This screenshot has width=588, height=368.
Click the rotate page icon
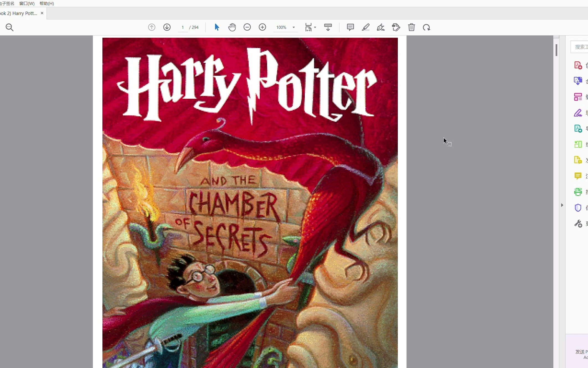click(427, 27)
